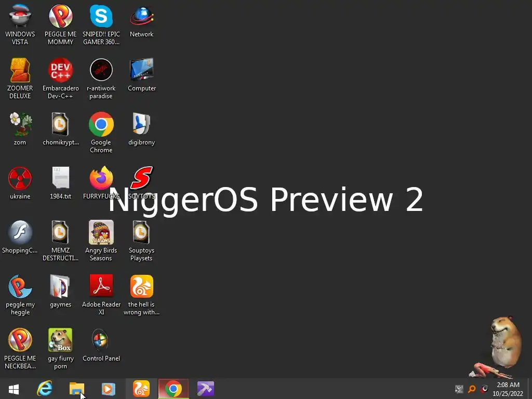Open the Network desktop icon
532x399 pixels.
[x=141, y=21]
